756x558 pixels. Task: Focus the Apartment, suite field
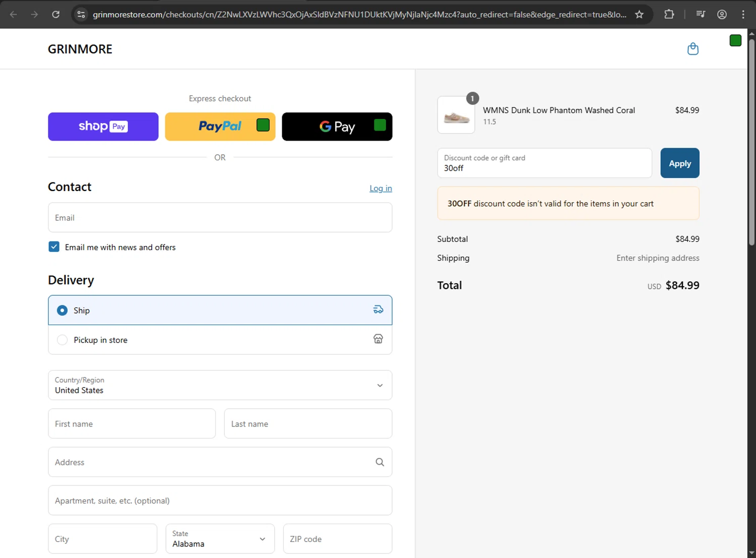pyautogui.click(x=220, y=500)
